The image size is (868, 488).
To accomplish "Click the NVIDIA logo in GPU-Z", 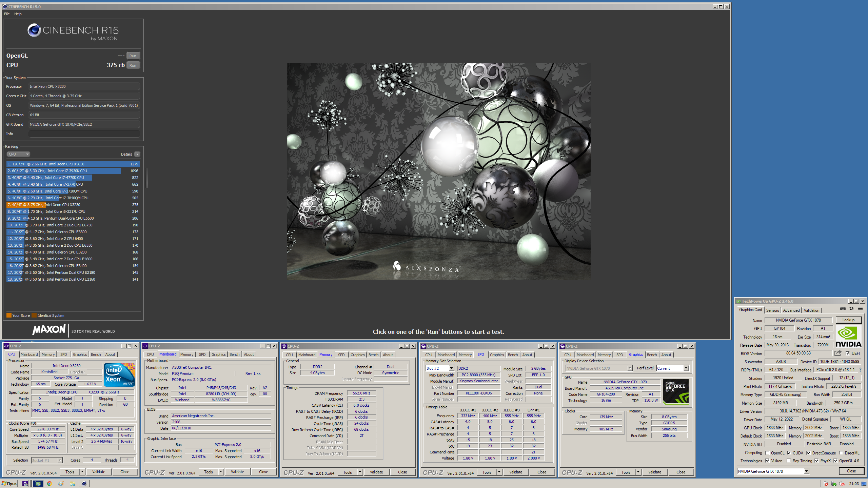I will (x=848, y=337).
